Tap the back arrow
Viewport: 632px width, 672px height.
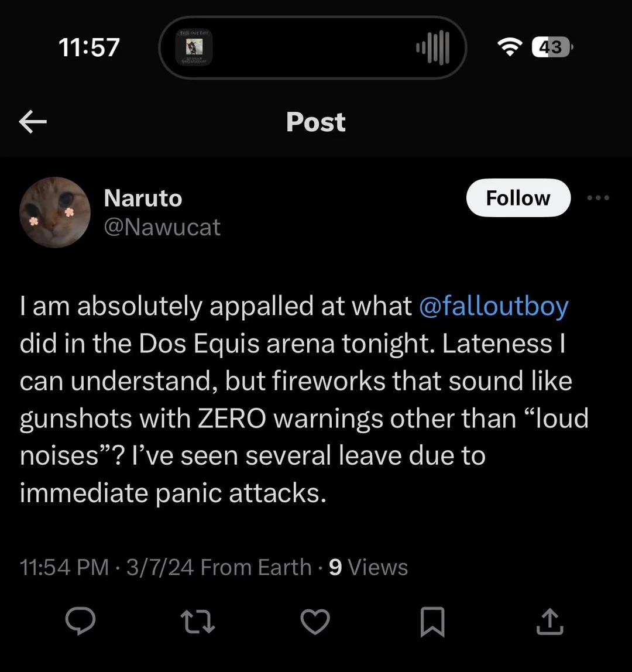coord(33,122)
